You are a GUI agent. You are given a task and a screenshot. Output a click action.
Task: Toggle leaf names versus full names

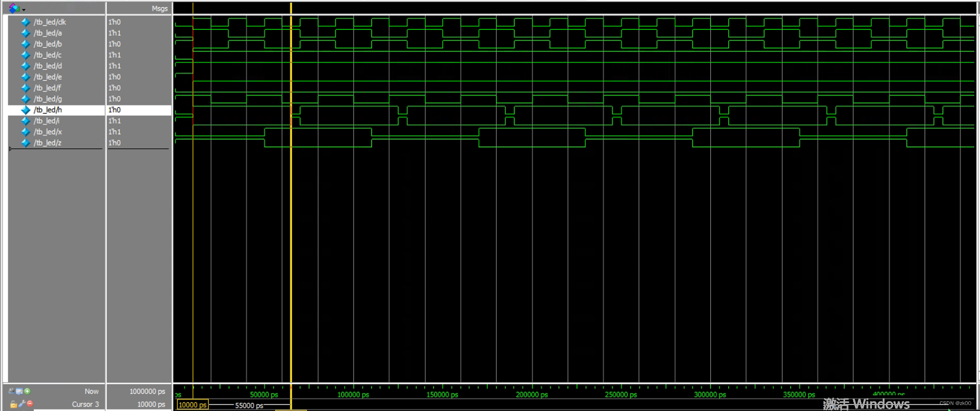(11, 391)
